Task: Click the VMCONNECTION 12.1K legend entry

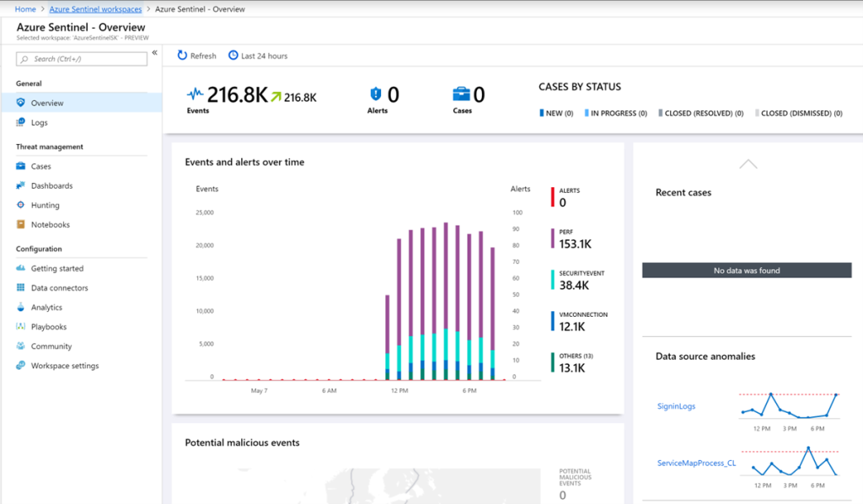Action: tap(580, 321)
